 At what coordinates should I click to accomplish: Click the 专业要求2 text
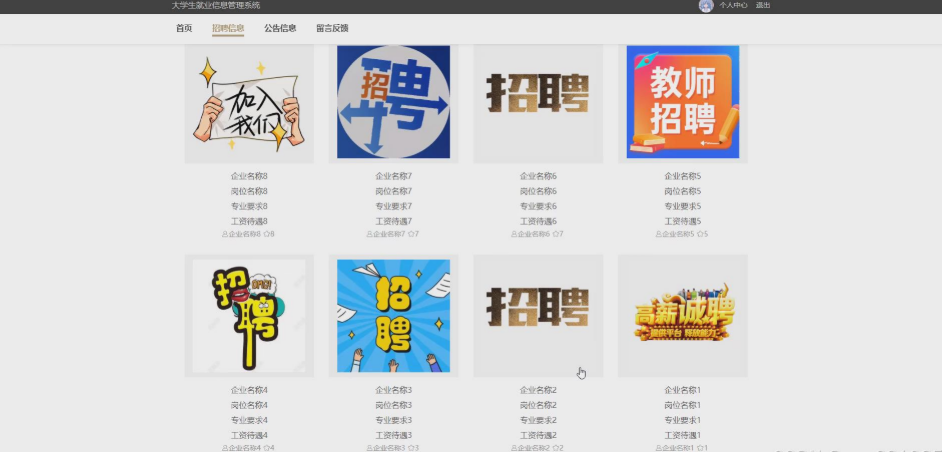[x=538, y=420]
